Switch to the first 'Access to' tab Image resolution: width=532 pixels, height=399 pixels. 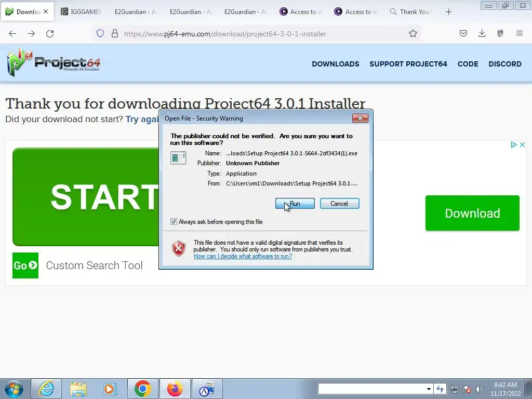point(301,11)
